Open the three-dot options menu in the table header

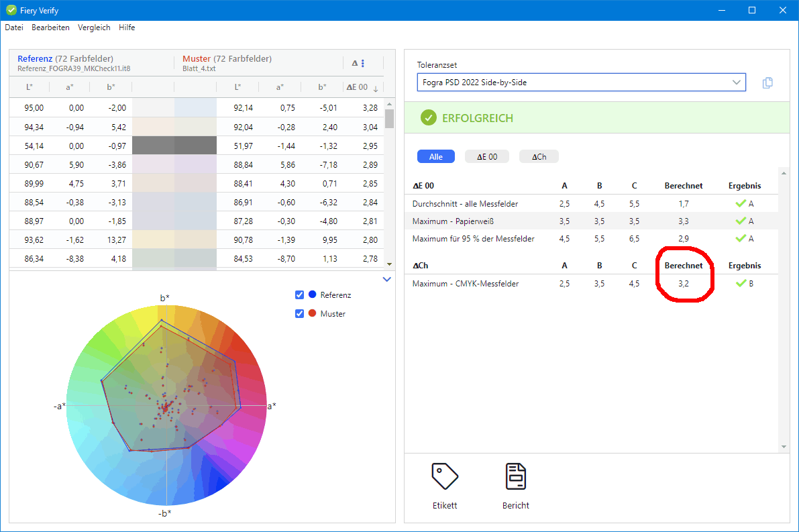[364, 62]
